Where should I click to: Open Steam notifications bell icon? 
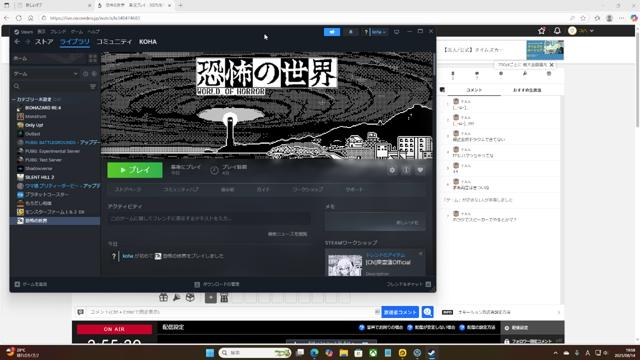351,32
